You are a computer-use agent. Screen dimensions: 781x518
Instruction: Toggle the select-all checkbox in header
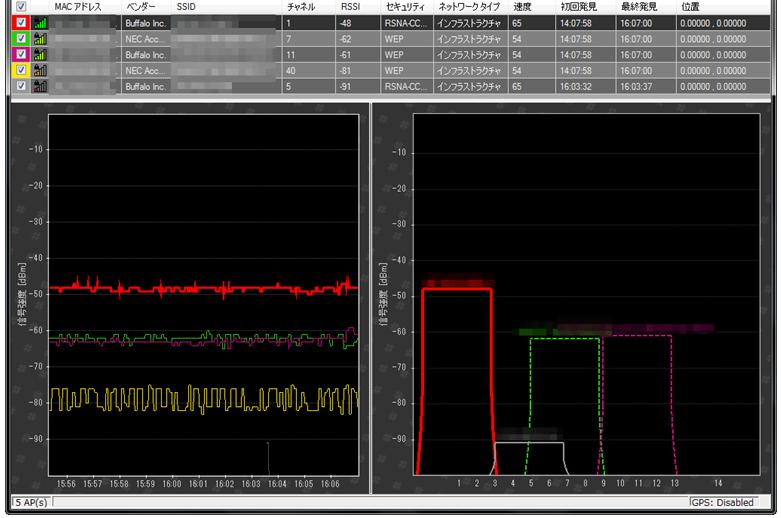pos(21,6)
